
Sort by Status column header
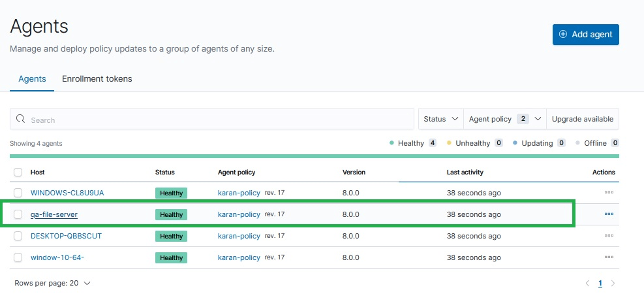[x=164, y=173]
